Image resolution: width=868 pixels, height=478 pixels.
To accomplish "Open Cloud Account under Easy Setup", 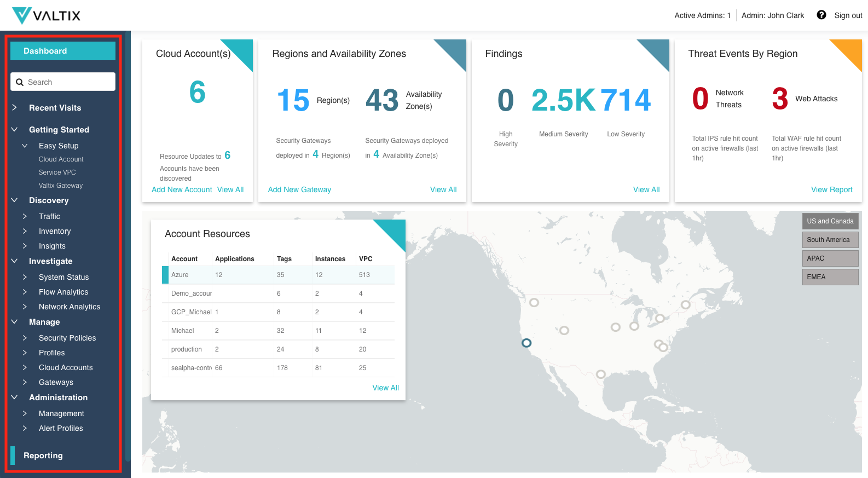I will pyautogui.click(x=61, y=159).
